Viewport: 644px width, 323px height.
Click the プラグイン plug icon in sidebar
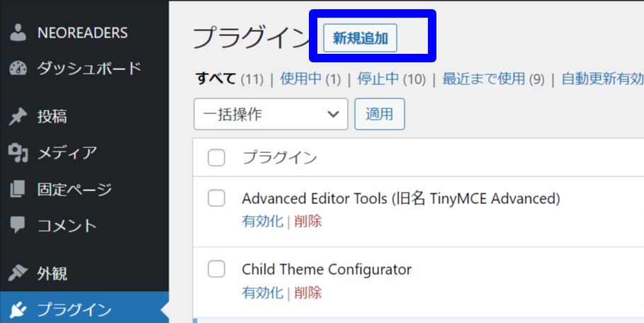point(18,310)
